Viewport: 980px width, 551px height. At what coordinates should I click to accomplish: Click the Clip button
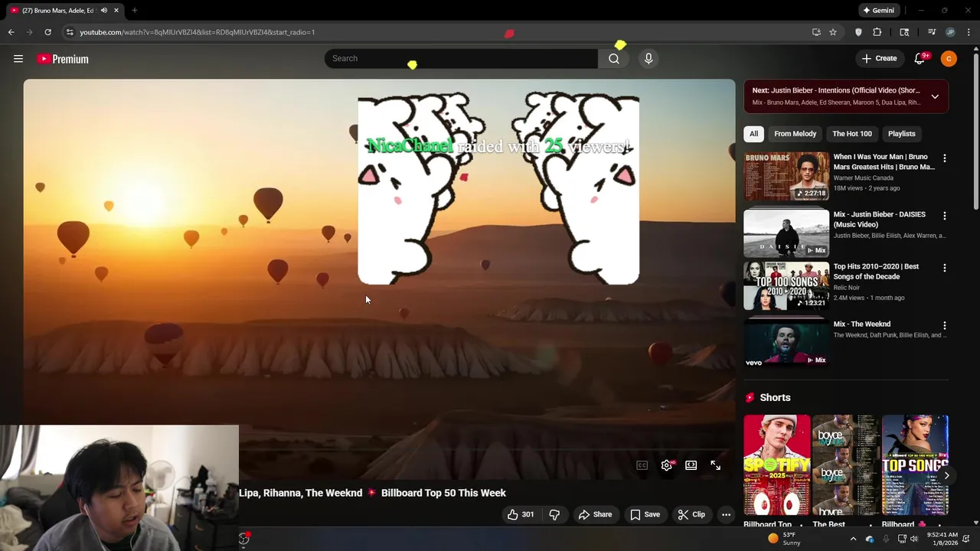point(691,514)
